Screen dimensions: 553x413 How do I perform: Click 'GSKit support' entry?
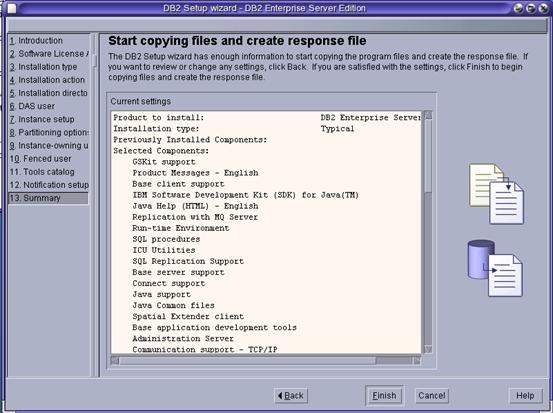point(164,162)
